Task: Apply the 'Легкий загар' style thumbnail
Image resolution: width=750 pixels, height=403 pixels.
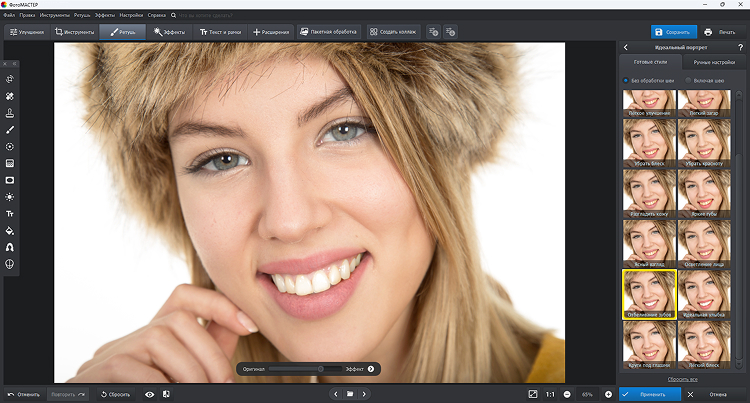Action: pos(704,103)
